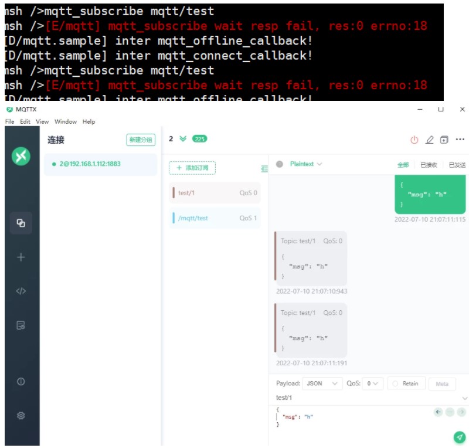Image resolution: width=476 pixels, height=448 pixels.
Task: Open the Script view code icon
Action: tap(21, 291)
